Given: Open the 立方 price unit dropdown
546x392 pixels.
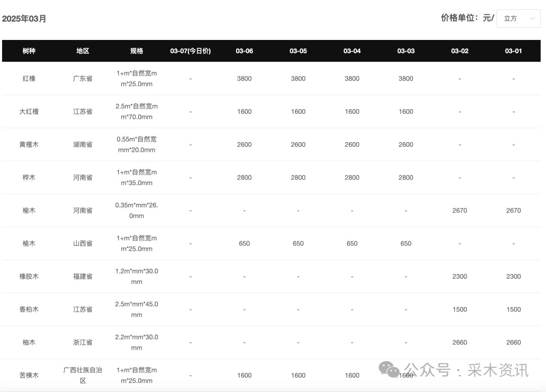Looking at the screenshot, I should pyautogui.click(x=518, y=19).
